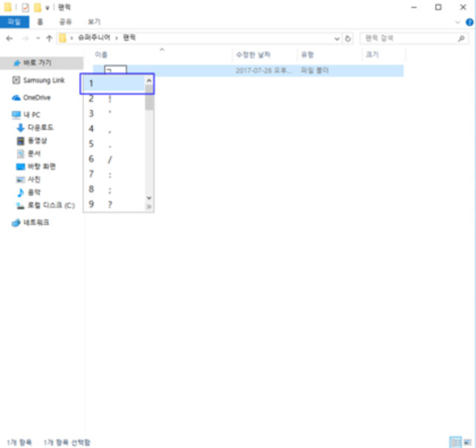Open the 음악 music folder
Image resolution: width=476 pixels, height=448 pixels.
35,192
